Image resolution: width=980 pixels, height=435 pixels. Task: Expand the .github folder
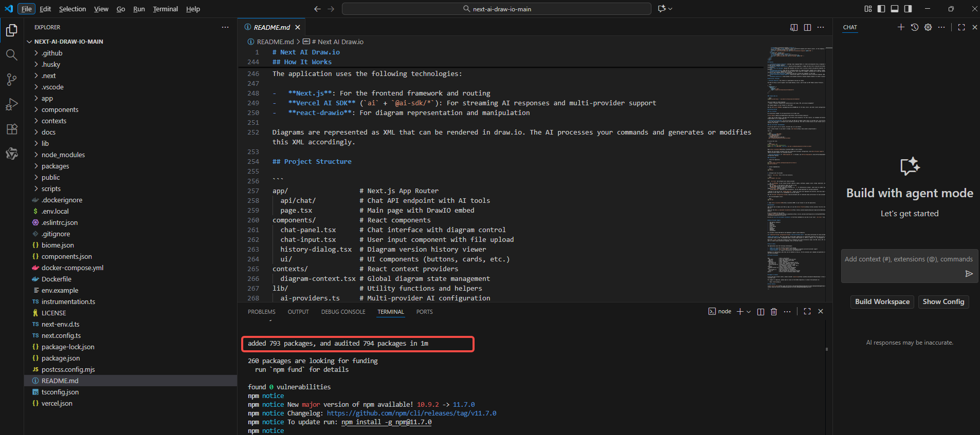pos(131,53)
